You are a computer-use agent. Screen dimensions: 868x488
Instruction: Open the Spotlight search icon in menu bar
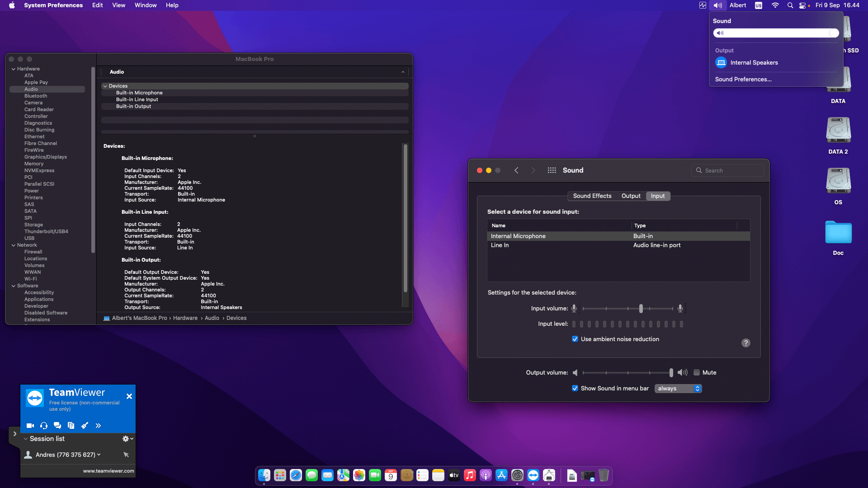790,5
